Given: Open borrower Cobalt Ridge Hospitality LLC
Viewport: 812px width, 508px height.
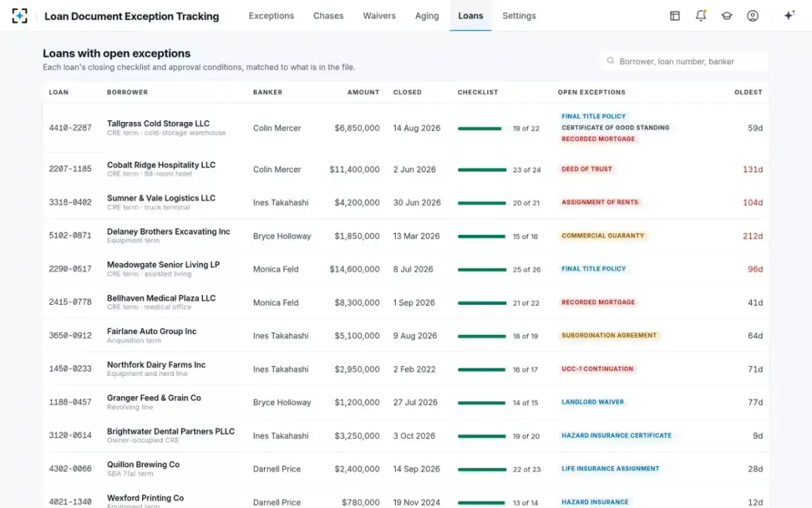Looking at the screenshot, I should pos(161,165).
